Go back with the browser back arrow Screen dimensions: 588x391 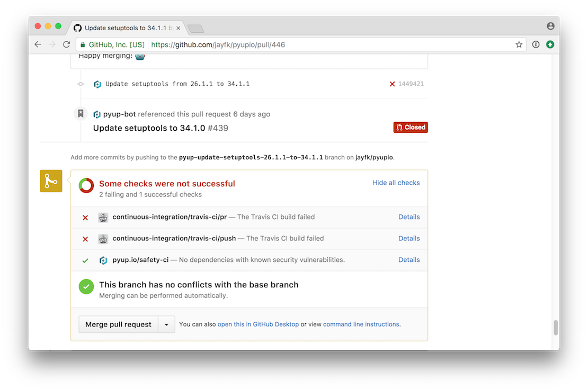(38, 44)
